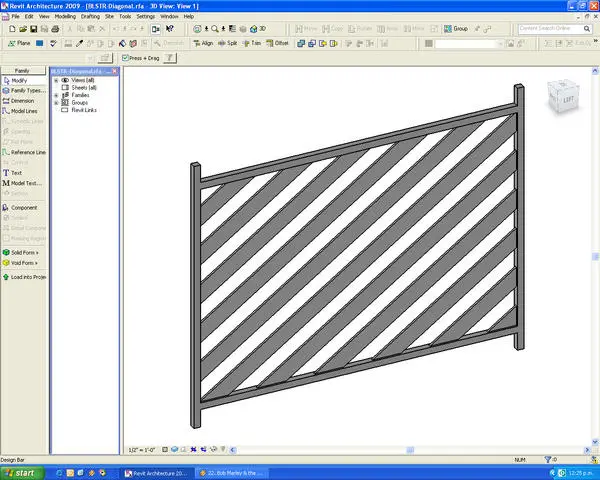Screen dimensions: 600x480
Task: Open the File menu
Action: [x=15, y=16]
